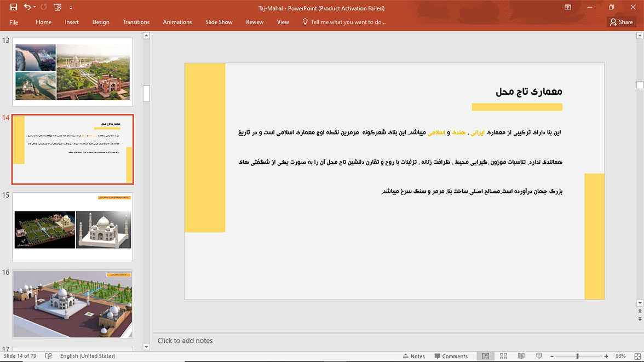Open Ribbon Display Options menu
The image size is (644, 362).
[568, 8]
